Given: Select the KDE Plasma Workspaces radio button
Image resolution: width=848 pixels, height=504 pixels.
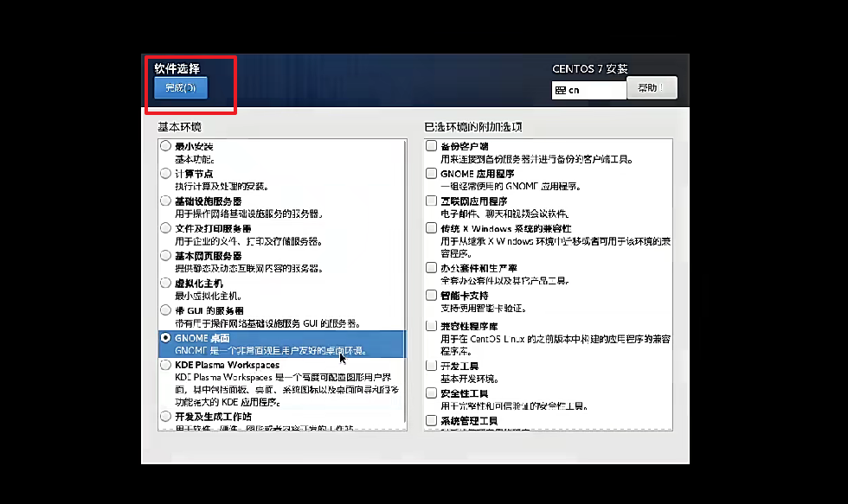Looking at the screenshot, I should click(165, 365).
